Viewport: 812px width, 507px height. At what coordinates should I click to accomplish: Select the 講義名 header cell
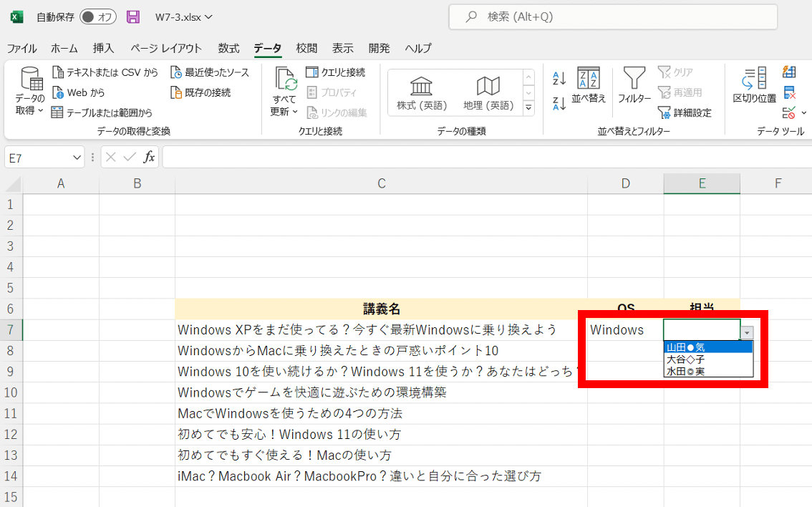(381, 309)
